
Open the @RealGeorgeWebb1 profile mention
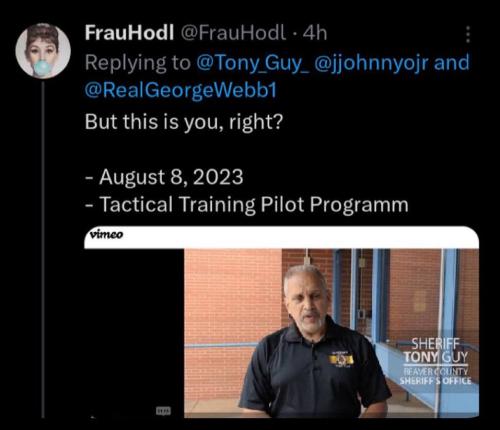point(181,90)
